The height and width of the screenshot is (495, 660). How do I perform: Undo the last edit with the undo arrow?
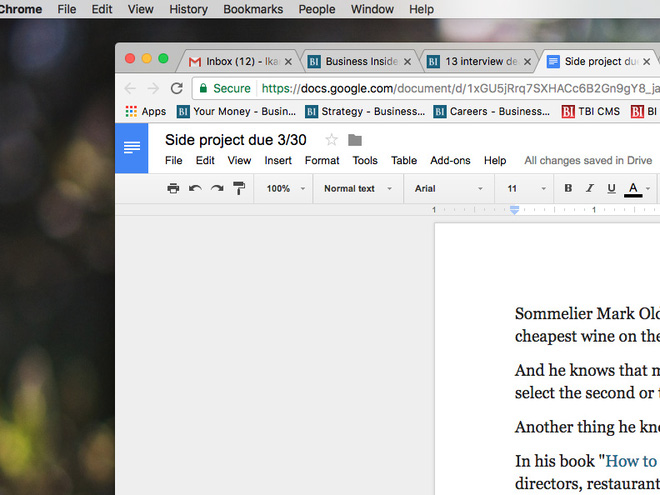point(195,188)
